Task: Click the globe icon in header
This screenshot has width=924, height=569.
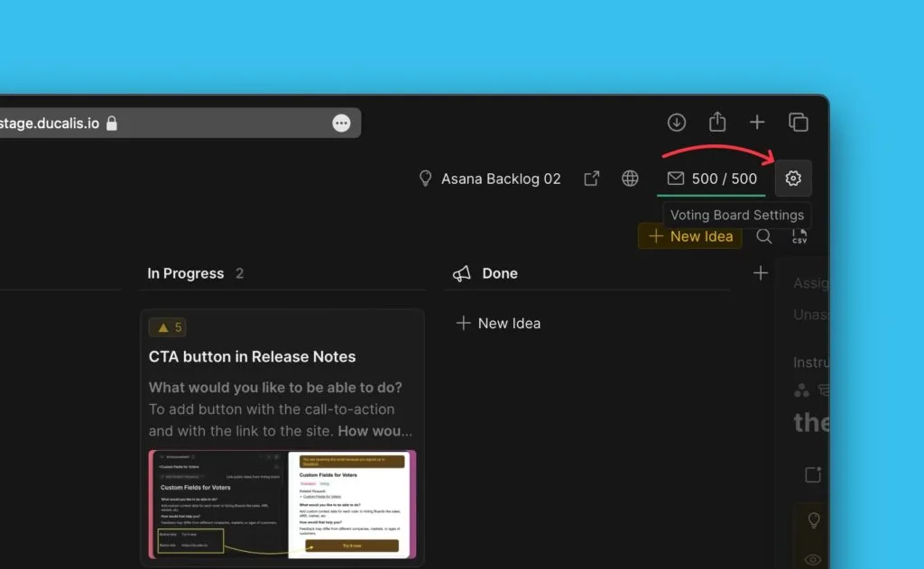Action: point(630,179)
